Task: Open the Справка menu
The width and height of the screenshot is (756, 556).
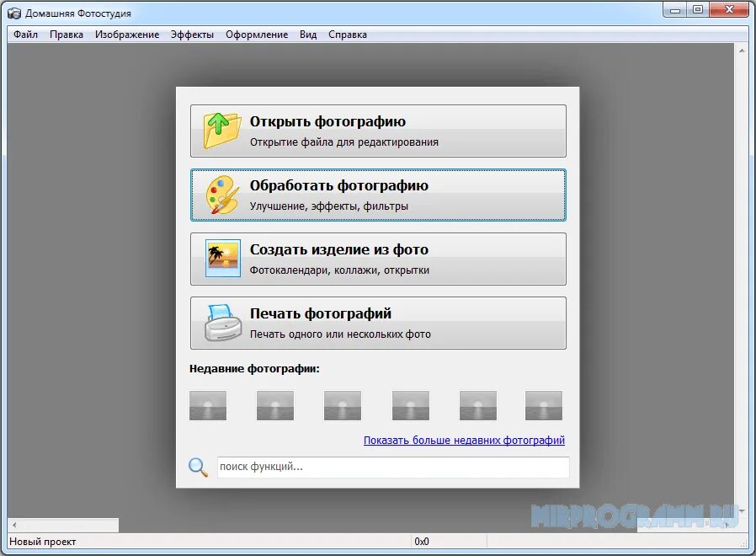Action: 348,35
